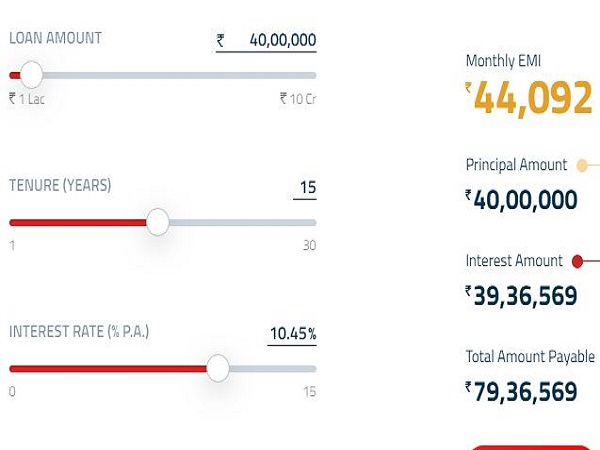This screenshot has height=450, width=600.
Task: Click the grey part of tenure slider track
Action: pyautogui.click(x=240, y=222)
